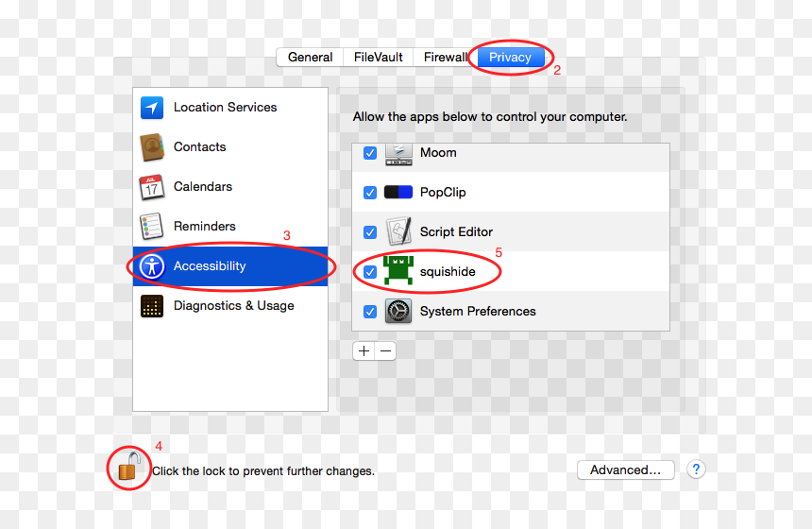Remove selected app with minus button
The image size is (812, 529).
click(385, 351)
